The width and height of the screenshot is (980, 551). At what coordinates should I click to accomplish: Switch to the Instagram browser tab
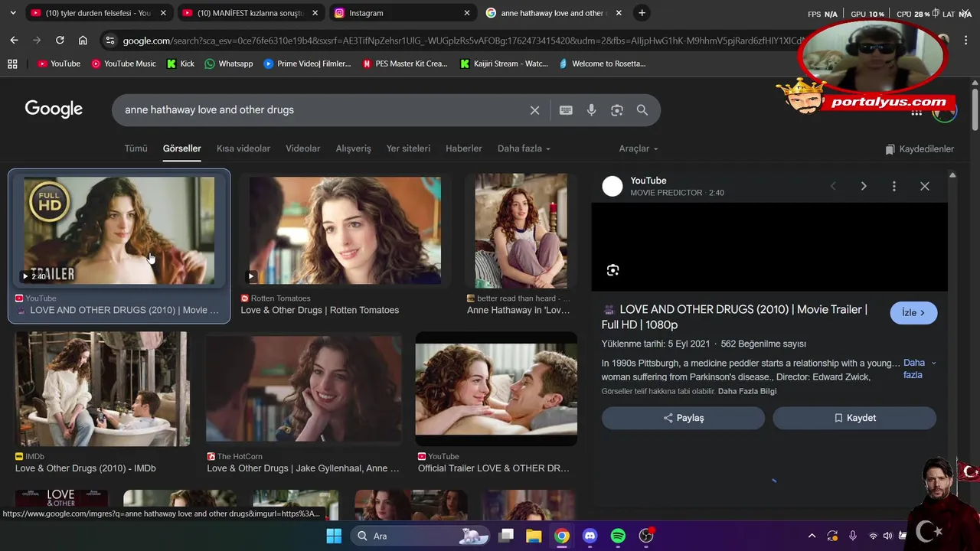tap(402, 13)
